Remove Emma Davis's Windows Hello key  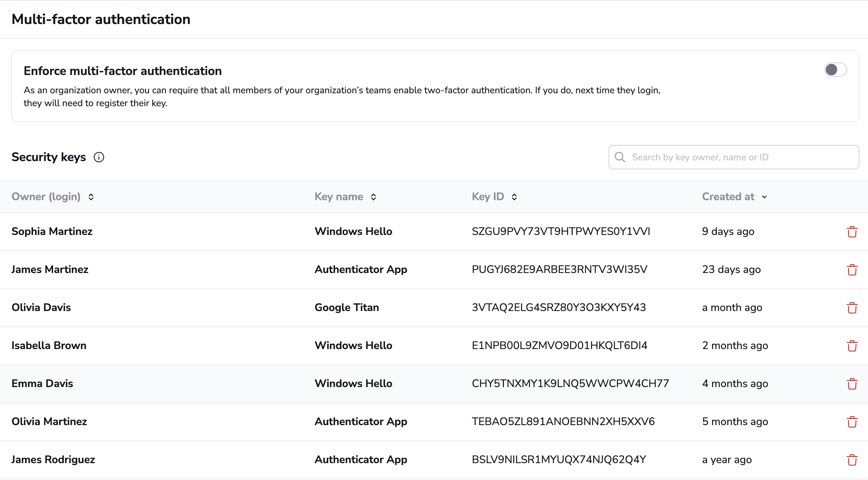pyautogui.click(x=852, y=384)
